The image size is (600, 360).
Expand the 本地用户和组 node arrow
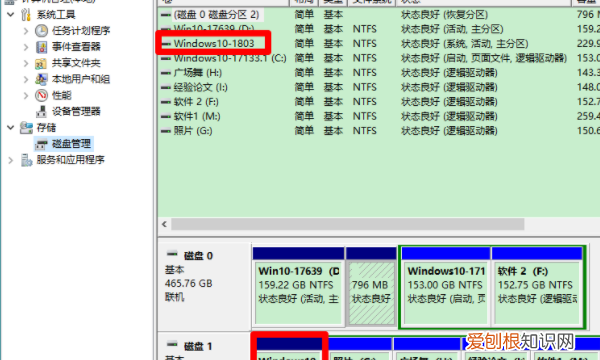pyautogui.click(x=26, y=79)
